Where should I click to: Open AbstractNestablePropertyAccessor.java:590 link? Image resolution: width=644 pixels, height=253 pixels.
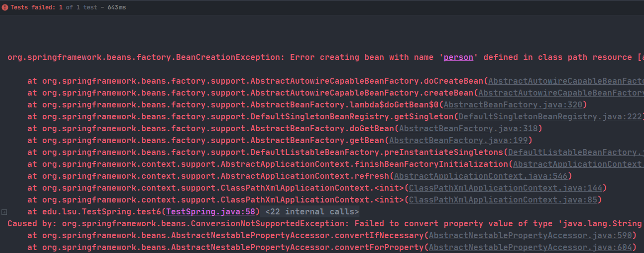(530, 236)
